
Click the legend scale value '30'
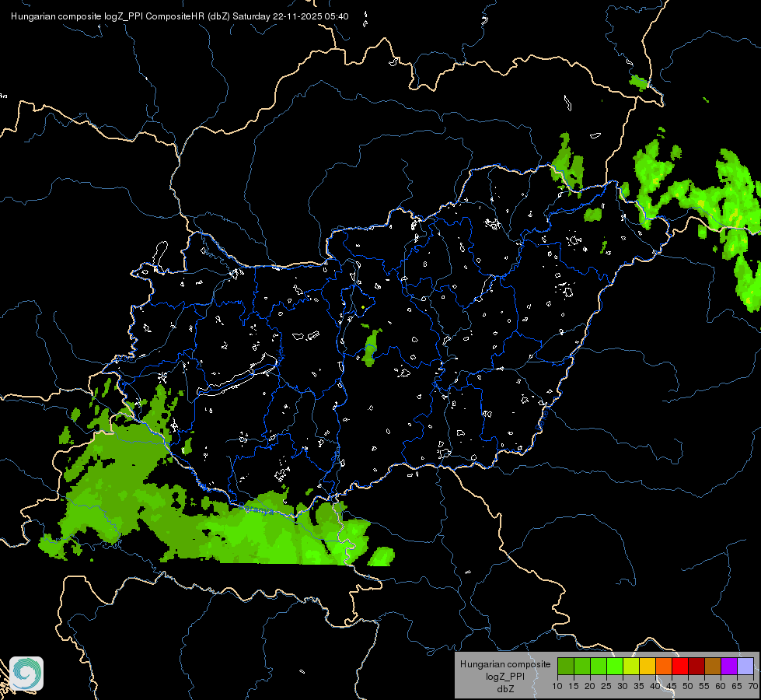pos(623,687)
